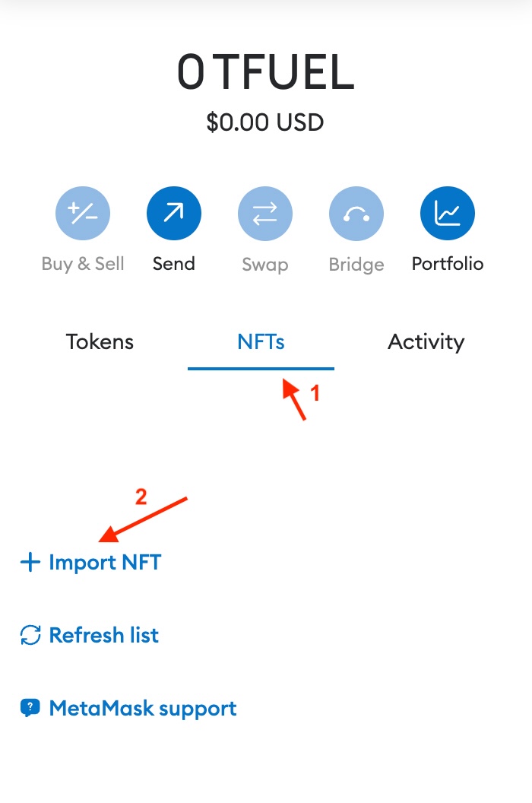This screenshot has width=532, height=803.
Task: Click the 0 TFUEL balance heading
Action: tap(265, 71)
